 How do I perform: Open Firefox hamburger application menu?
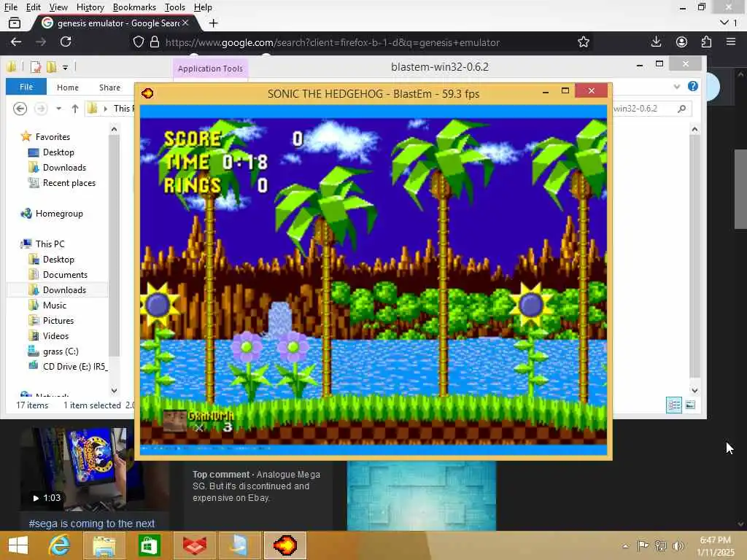click(x=731, y=42)
